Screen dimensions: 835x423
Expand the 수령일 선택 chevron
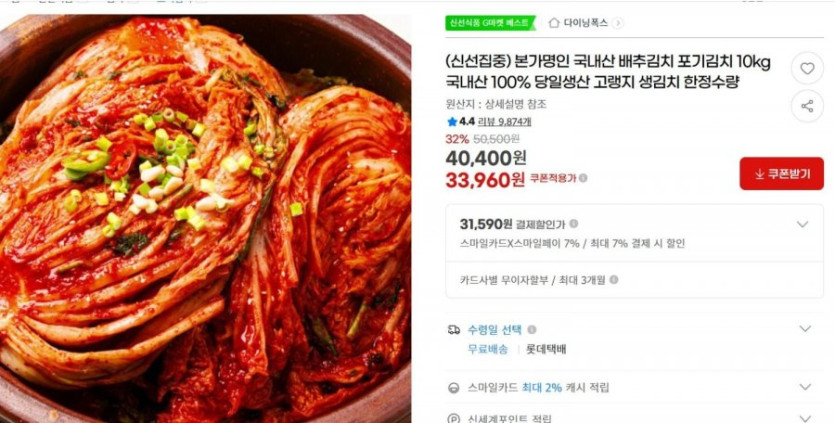tap(805, 329)
